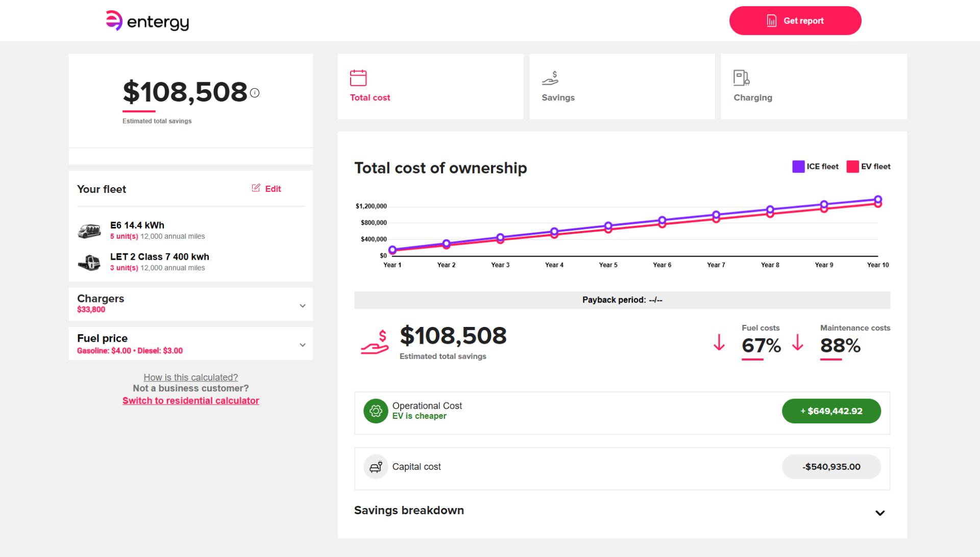Click the Capital cost vehicle icon

[376, 467]
